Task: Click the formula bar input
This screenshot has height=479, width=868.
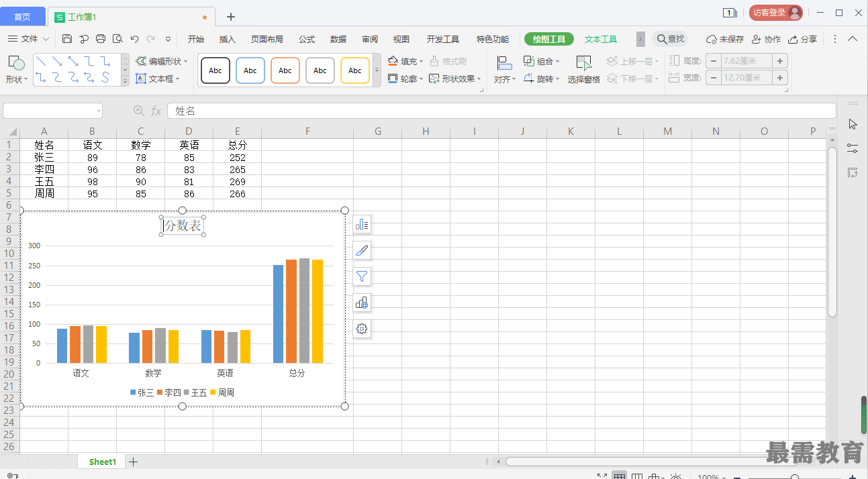Action: tap(501, 111)
